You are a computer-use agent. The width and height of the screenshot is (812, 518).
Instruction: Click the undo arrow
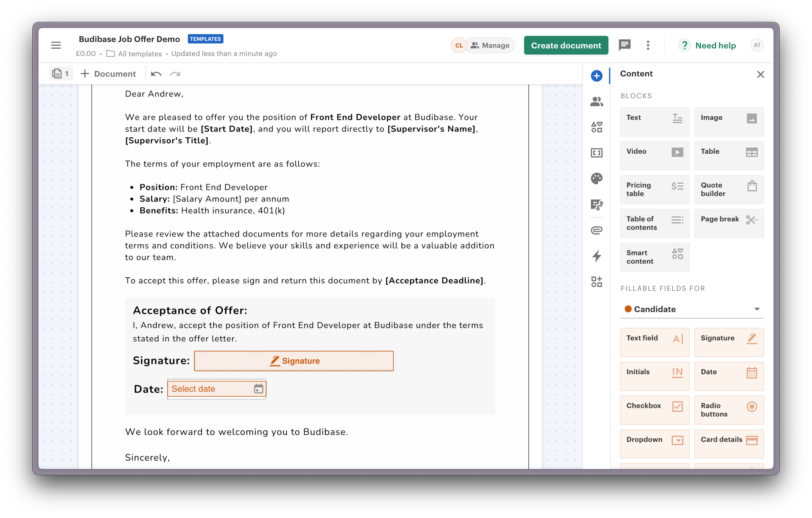click(x=156, y=74)
